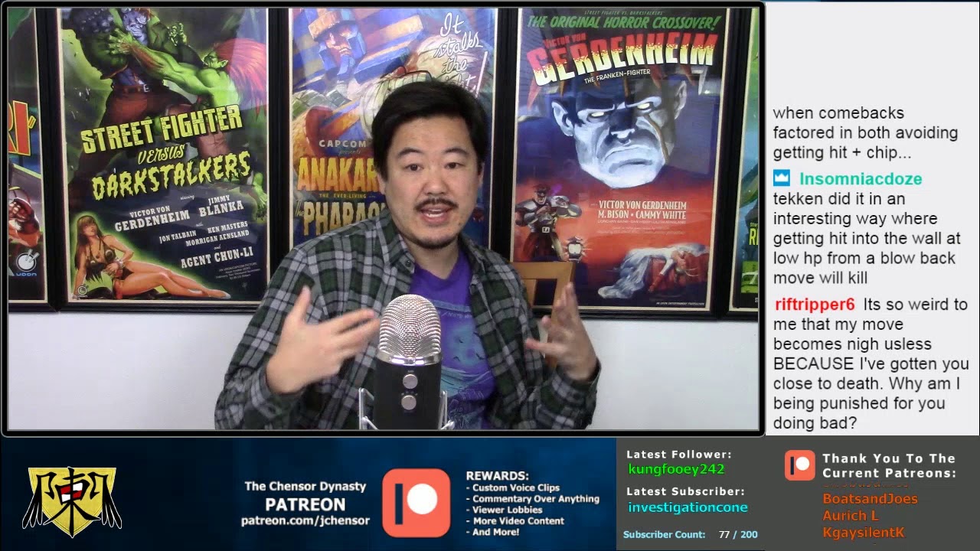
Task: Click the large Patreon logo in banner
Action: [x=416, y=502]
